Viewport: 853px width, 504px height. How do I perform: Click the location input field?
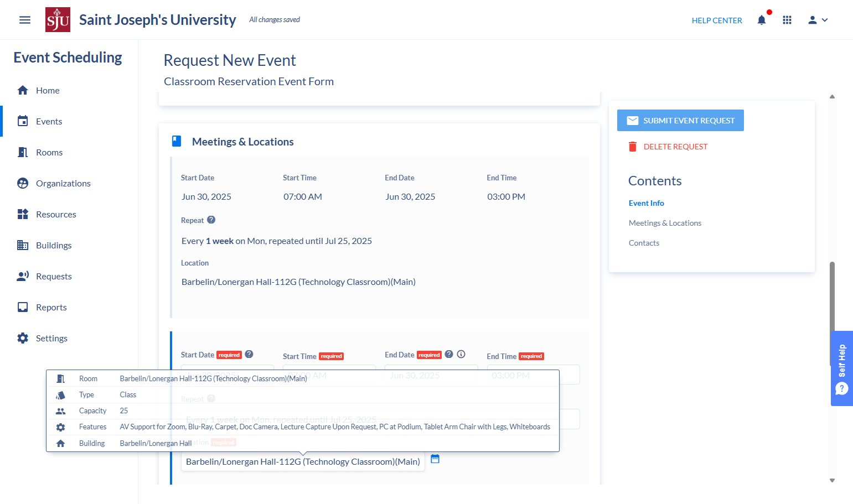tap(303, 461)
